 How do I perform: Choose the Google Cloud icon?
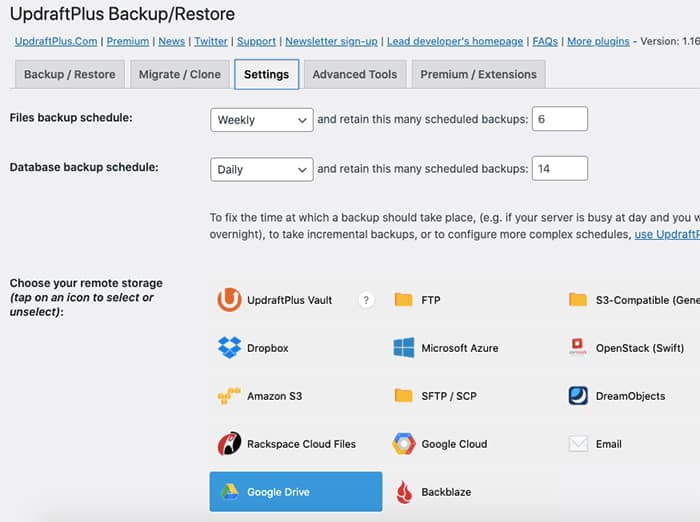point(404,444)
